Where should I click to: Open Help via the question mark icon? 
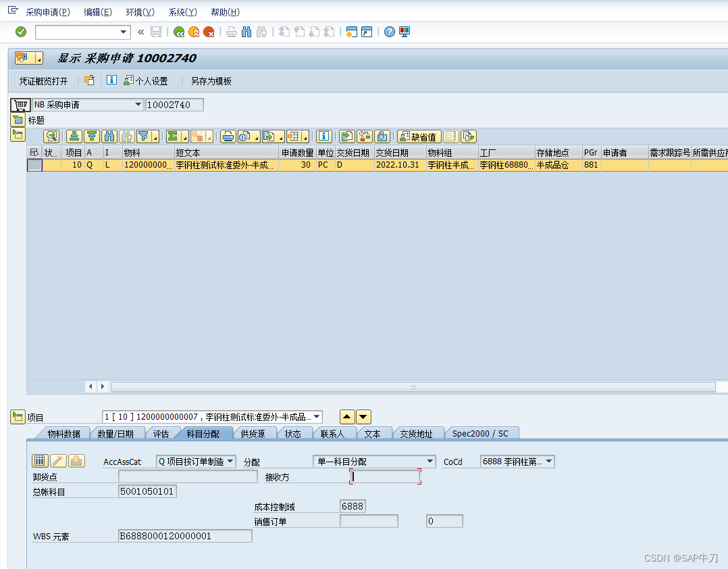390,32
